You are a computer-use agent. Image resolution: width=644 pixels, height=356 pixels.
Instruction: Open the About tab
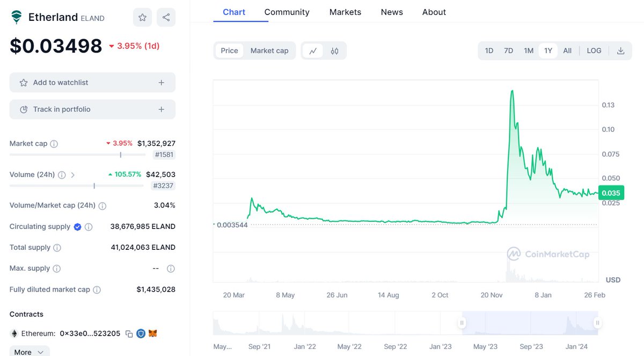point(434,12)
